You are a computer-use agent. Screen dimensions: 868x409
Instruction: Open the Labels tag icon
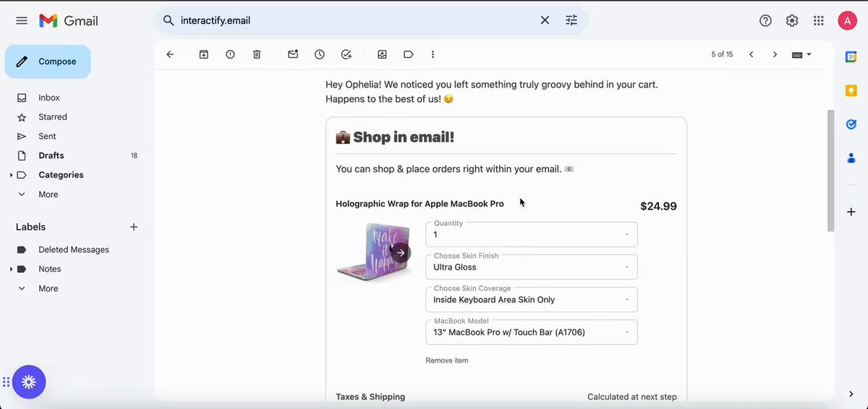409,54
